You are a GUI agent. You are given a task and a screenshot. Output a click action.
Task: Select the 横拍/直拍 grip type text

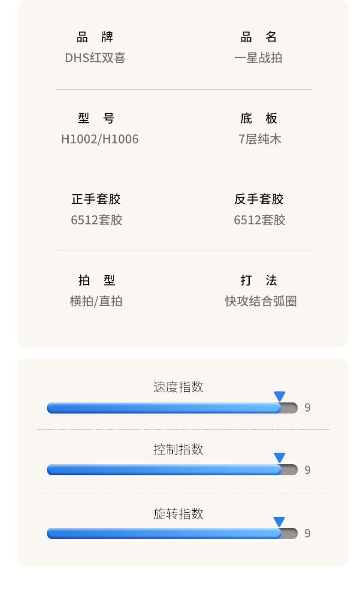pos(96,301)
